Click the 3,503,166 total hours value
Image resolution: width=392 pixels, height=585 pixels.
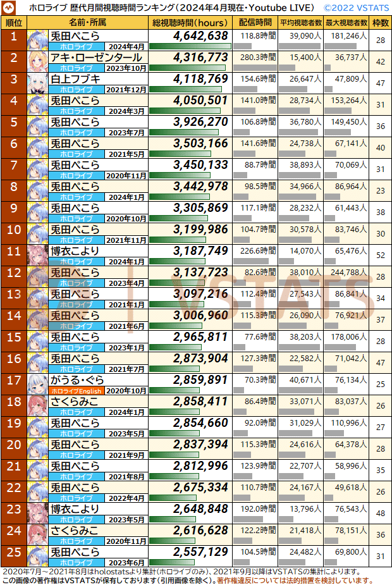pos(200,144)
